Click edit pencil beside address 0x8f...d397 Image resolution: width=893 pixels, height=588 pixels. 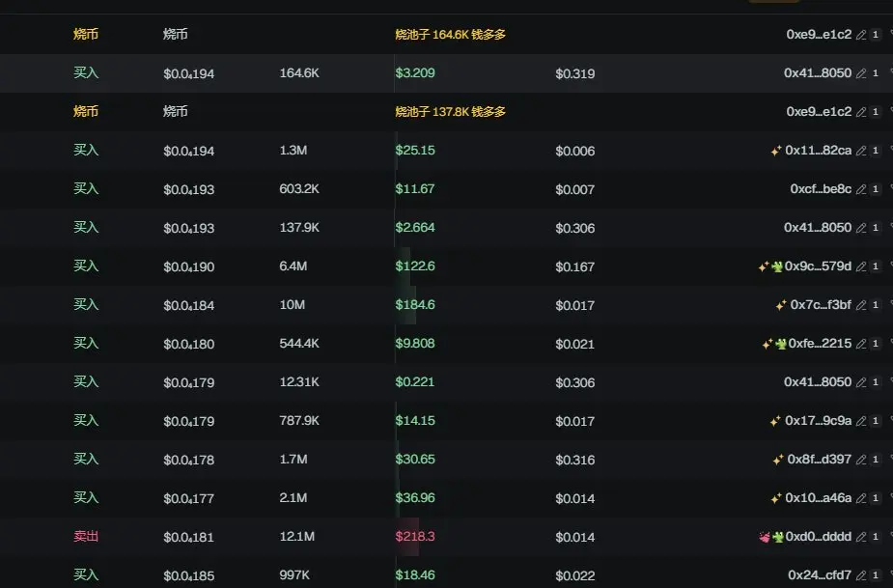861,460
